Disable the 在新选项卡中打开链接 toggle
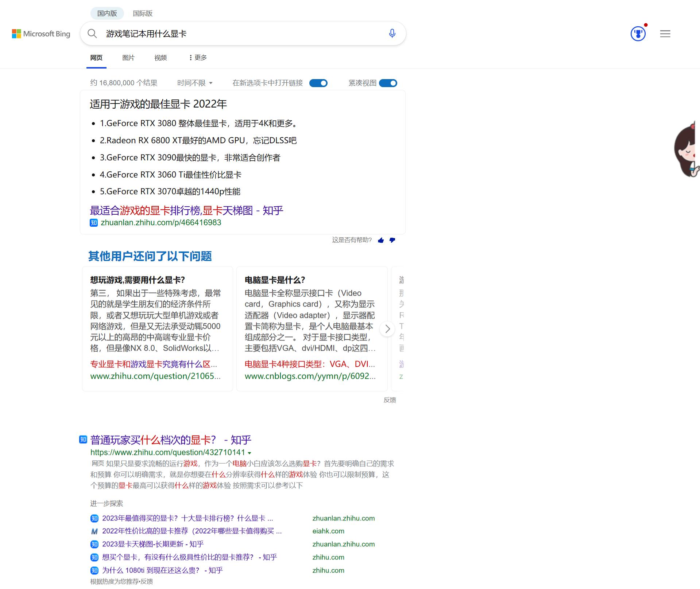700x589 pixels. 318,83
